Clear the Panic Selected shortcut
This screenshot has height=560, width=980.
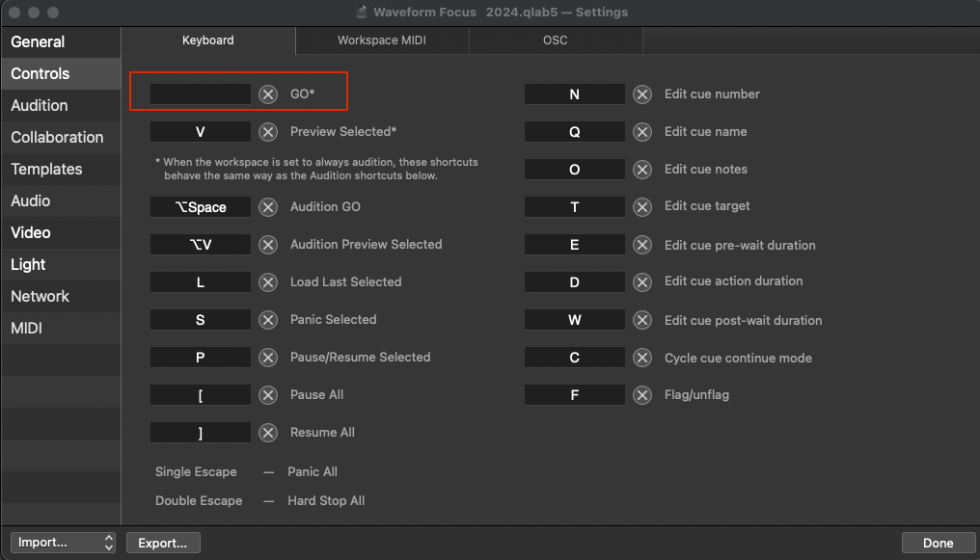[268, 320]
